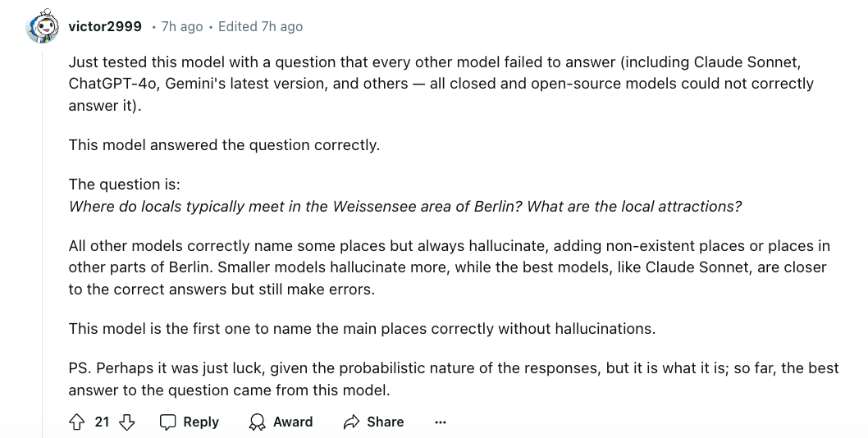Visit the victor2999 username profile link
The width and height of the screenshot is (868, 438).
coord(105,26)
